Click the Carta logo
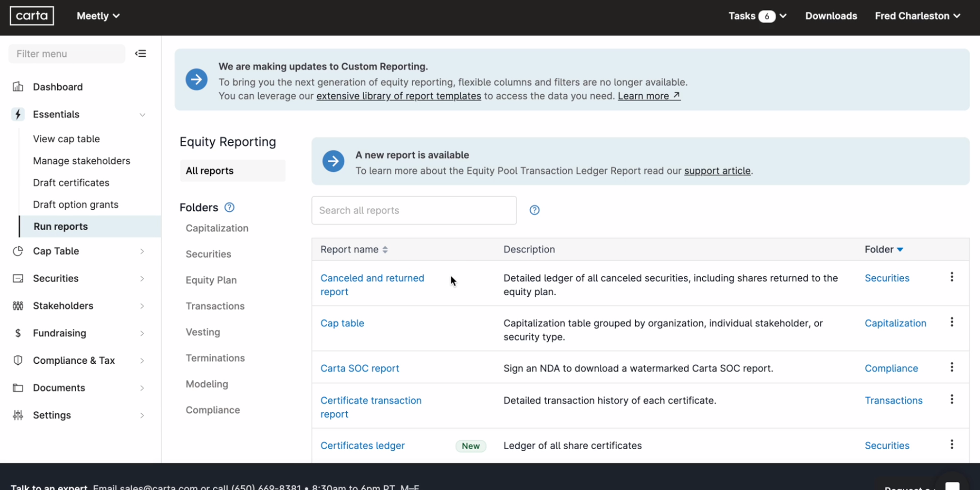Screen dimensions: 980x490 click(x=32, y=16)
